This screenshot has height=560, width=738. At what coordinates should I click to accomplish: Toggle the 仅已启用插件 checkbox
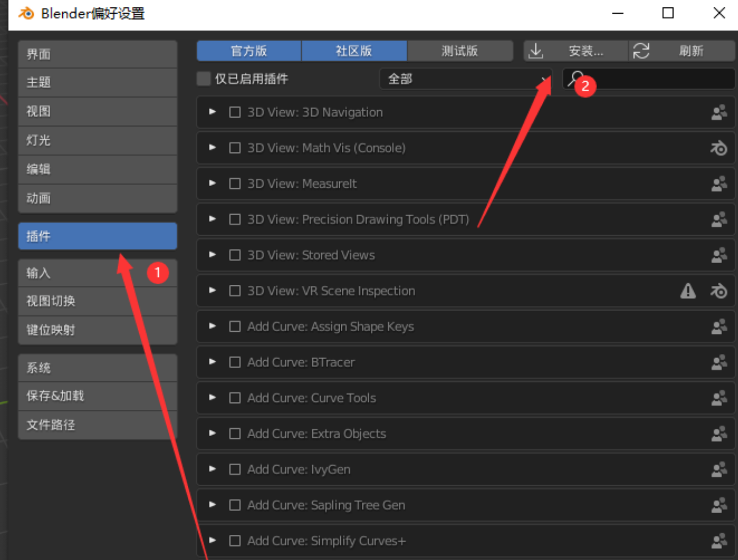[204, 79]
